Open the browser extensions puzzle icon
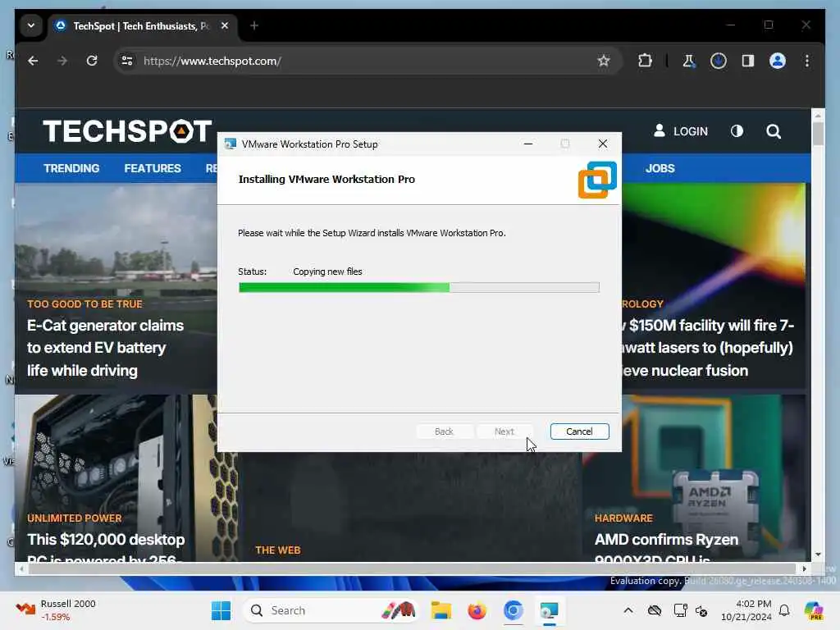 click(645, 61)
